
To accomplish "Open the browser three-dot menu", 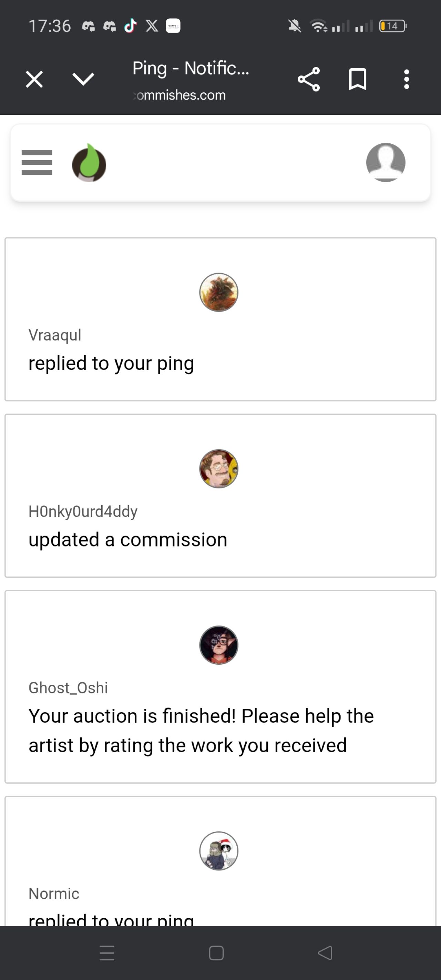I will tap(406, 80).
